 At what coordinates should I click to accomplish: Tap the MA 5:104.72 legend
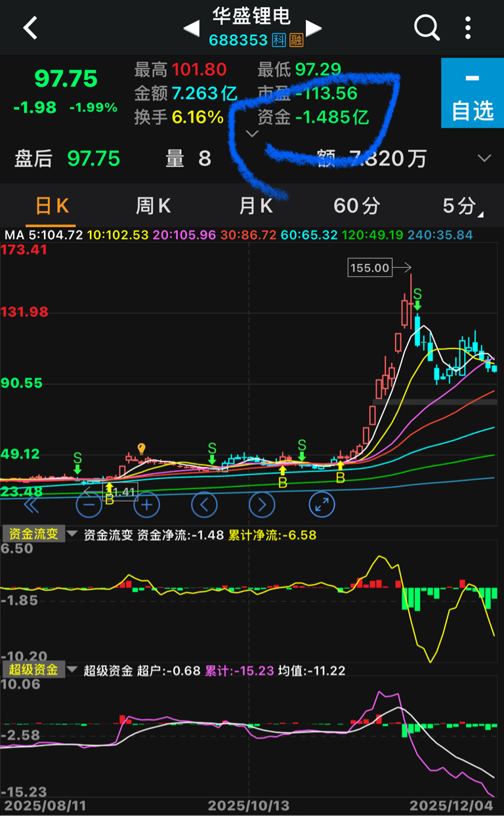44,234
